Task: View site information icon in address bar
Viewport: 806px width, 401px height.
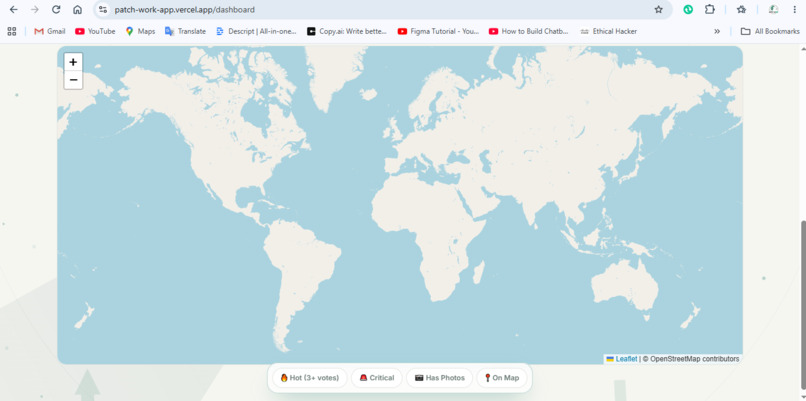Action: coord(103,9)
